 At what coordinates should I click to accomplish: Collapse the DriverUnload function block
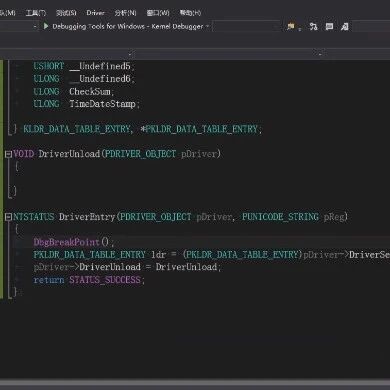point(8,154)
